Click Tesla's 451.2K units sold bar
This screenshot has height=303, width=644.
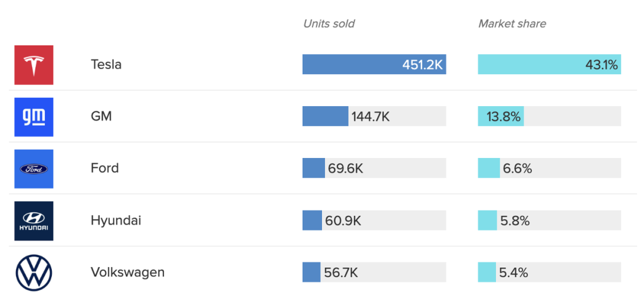click(x=374, y=64)
